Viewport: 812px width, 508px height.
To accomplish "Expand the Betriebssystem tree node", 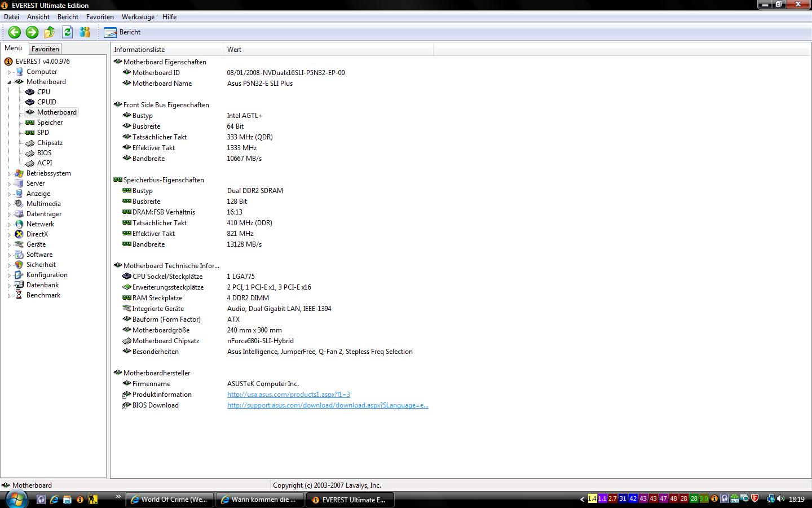I will pyautogui.click(x=10, y=174).
